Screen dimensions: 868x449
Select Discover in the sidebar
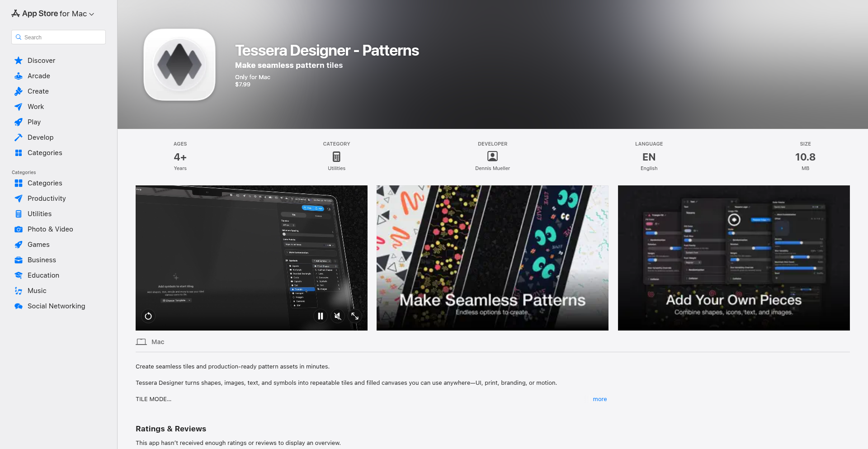41,60
